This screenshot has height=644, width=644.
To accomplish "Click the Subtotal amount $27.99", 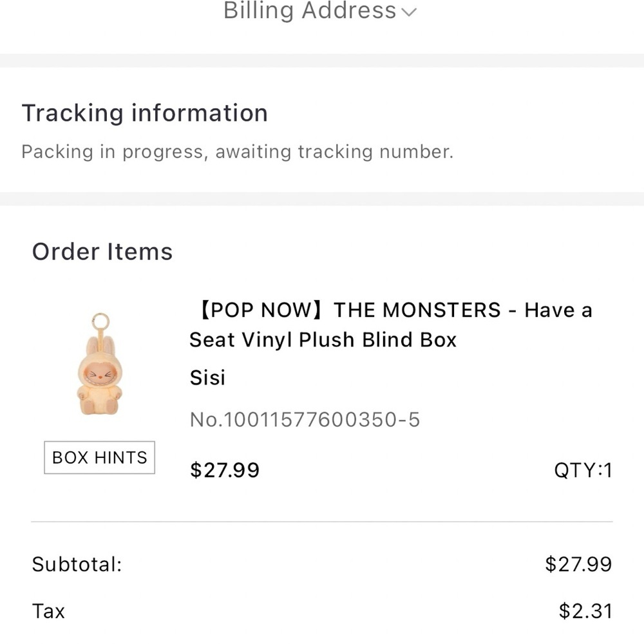I will [578, 564].
